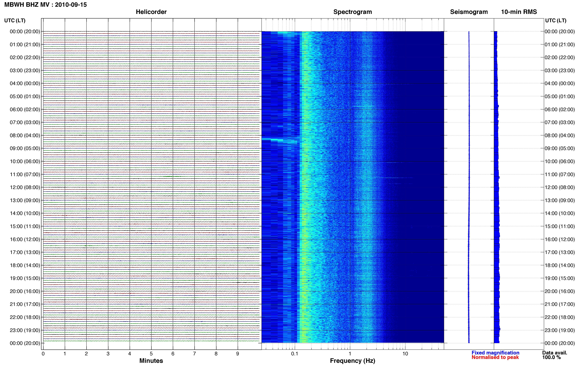Click "17:00 (13:00)" on the RMS-side time axis
This screenshot has width=588, height=368.
pyautogui.click(x=560, y=252)
